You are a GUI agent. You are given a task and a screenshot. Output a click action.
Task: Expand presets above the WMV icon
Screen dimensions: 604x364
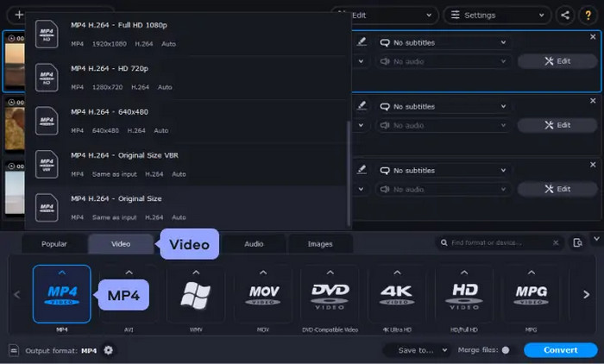click(x=196, y=273)
